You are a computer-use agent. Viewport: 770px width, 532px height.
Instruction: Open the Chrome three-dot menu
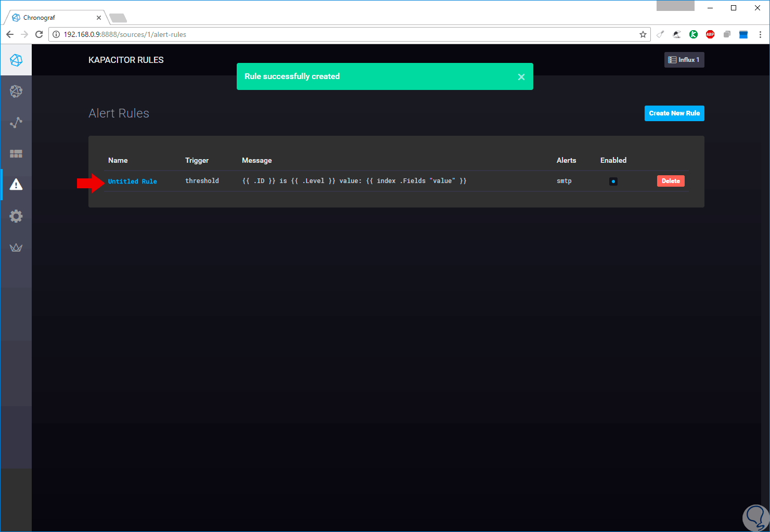pos(760,34)
